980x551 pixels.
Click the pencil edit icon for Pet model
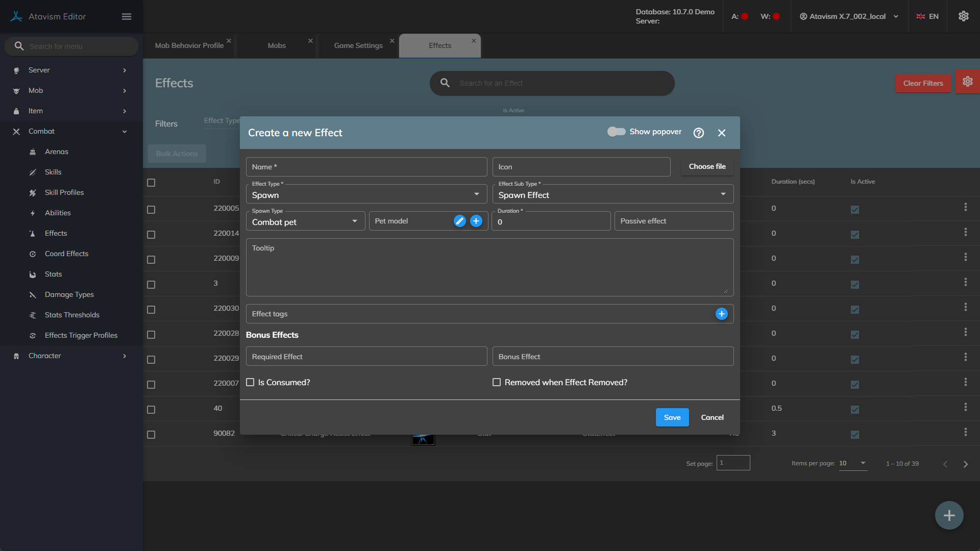tap(459, 221)
